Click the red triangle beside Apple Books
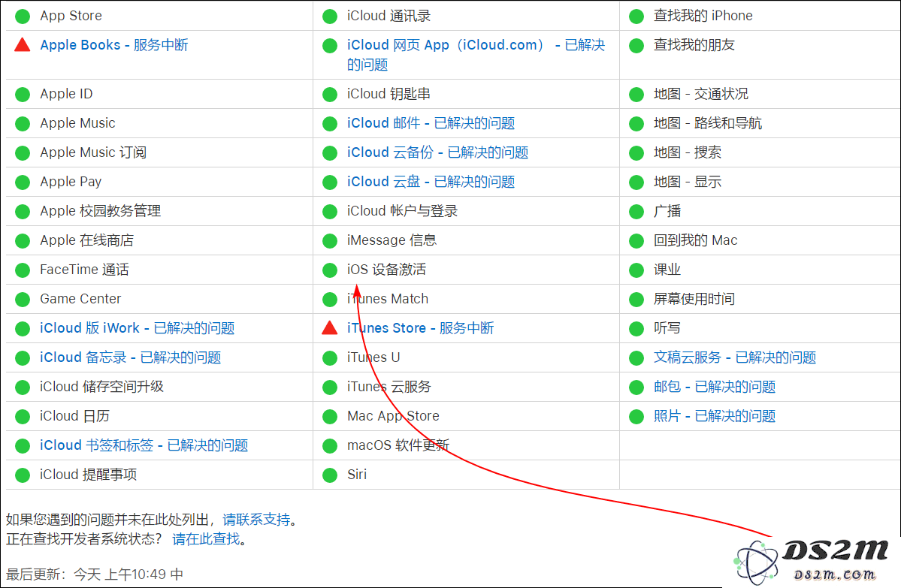Image resolution: width=901 pixels, height=588 pixels. click(x=23, y=45)
